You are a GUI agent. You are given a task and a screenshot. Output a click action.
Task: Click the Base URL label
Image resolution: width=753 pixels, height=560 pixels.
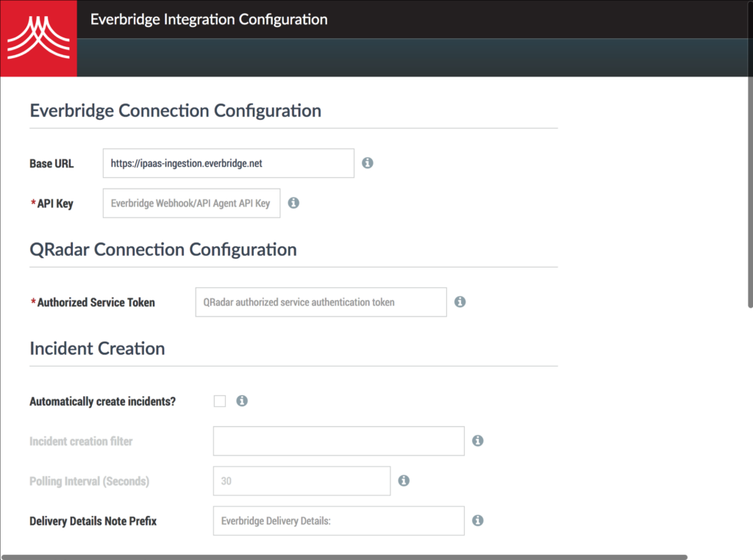pos(52,164)
